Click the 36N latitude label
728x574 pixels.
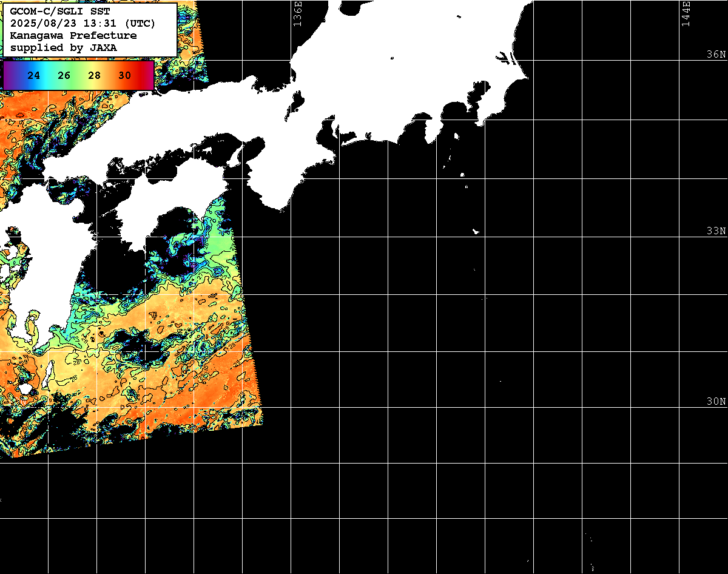click(716, 54)
